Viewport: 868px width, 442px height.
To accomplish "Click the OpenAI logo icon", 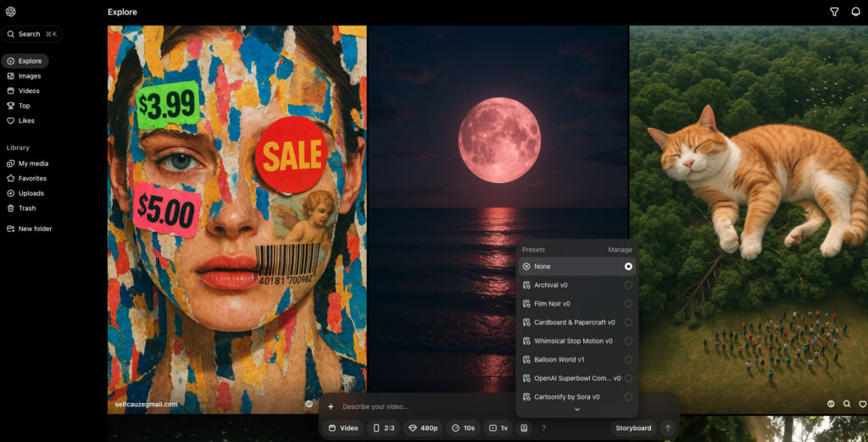I will (x=10, y=12).
